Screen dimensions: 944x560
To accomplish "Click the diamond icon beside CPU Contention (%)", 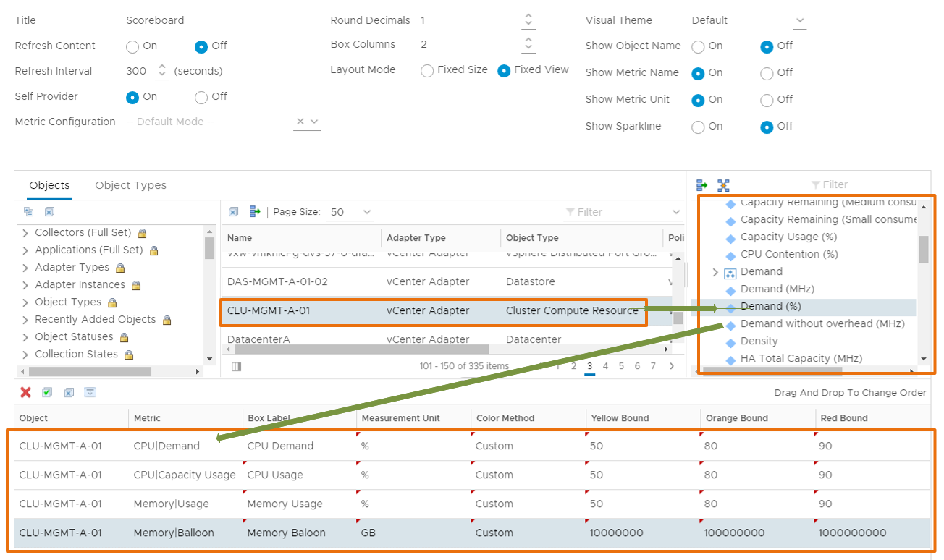I will 730,255.
